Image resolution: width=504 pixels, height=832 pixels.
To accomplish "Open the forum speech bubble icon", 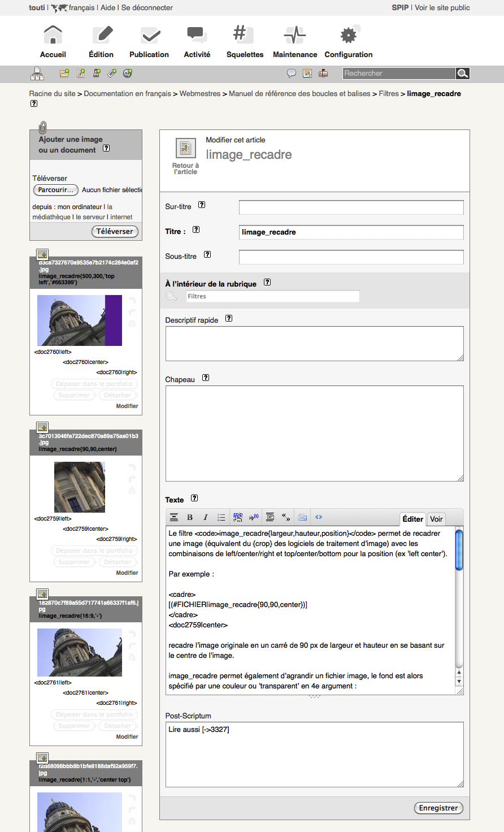I will click(292, 73).
